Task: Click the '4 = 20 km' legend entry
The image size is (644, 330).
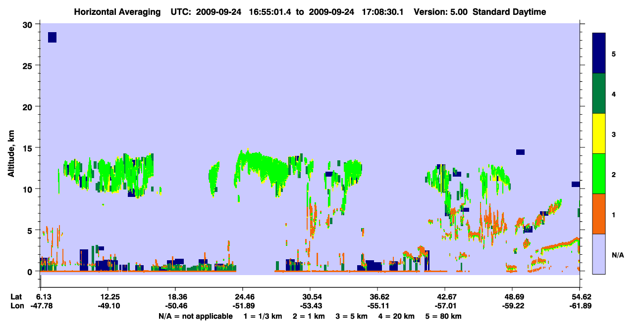Action: click(x=397, y=316)
